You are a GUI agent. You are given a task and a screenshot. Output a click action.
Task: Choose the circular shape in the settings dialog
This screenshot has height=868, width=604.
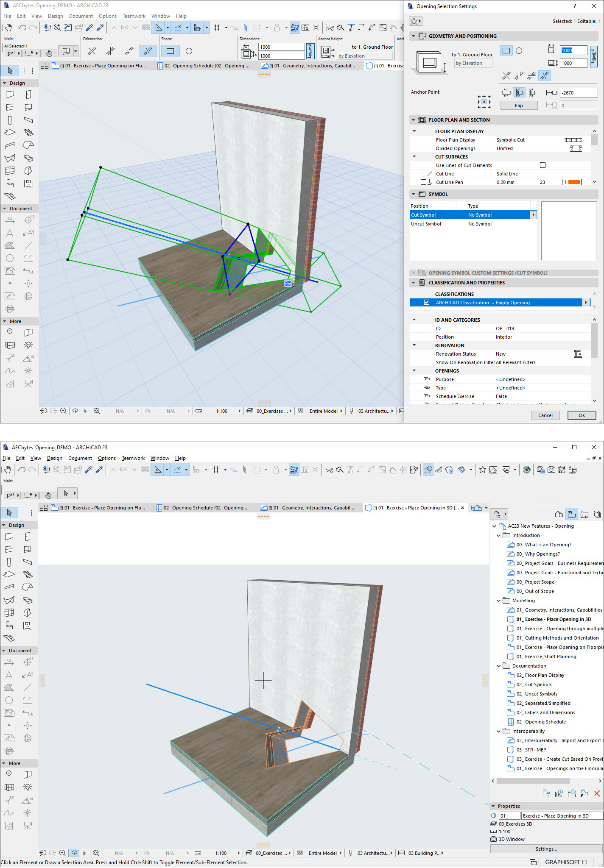(519, 51)
